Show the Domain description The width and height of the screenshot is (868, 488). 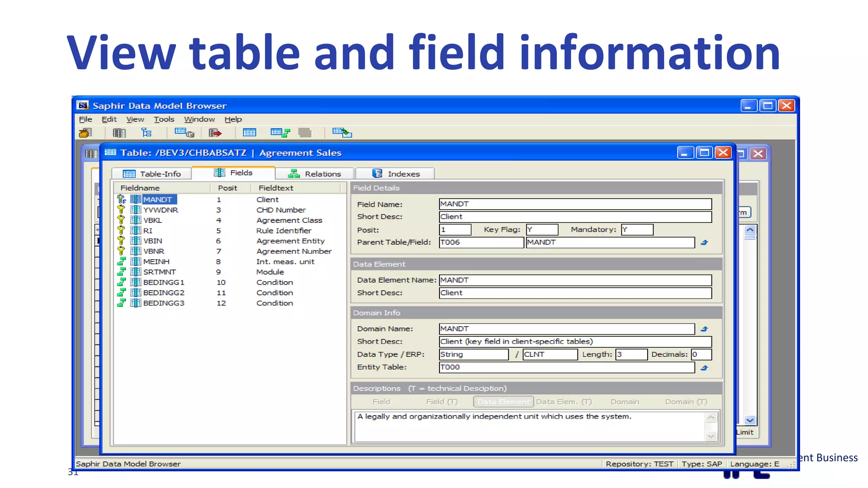[625, 402]
